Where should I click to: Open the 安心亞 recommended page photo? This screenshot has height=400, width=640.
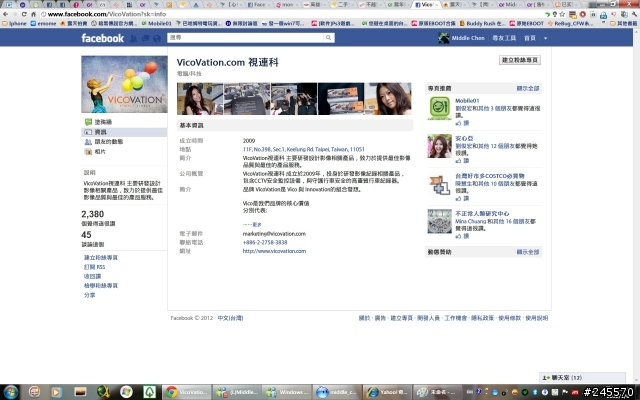pyautogui.click(x=440, y=146)
